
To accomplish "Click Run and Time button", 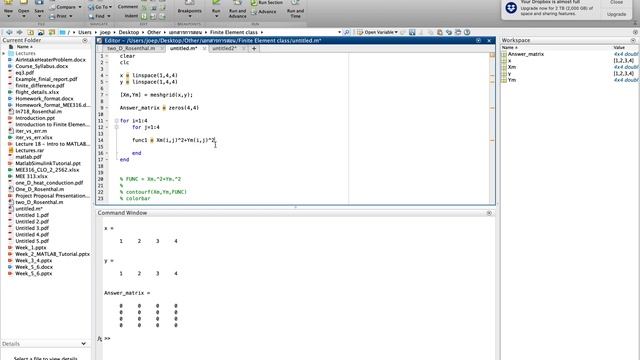I will coord(295,9).
